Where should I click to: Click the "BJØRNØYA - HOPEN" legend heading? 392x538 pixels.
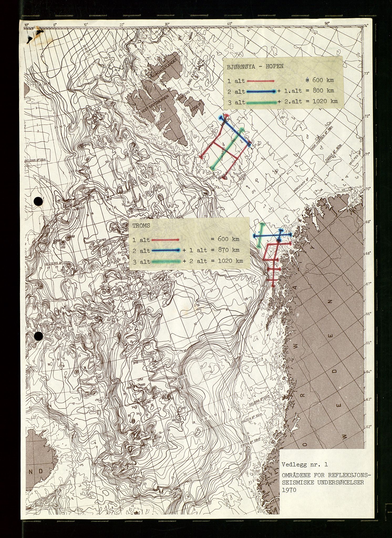click(x=255, y=66)
